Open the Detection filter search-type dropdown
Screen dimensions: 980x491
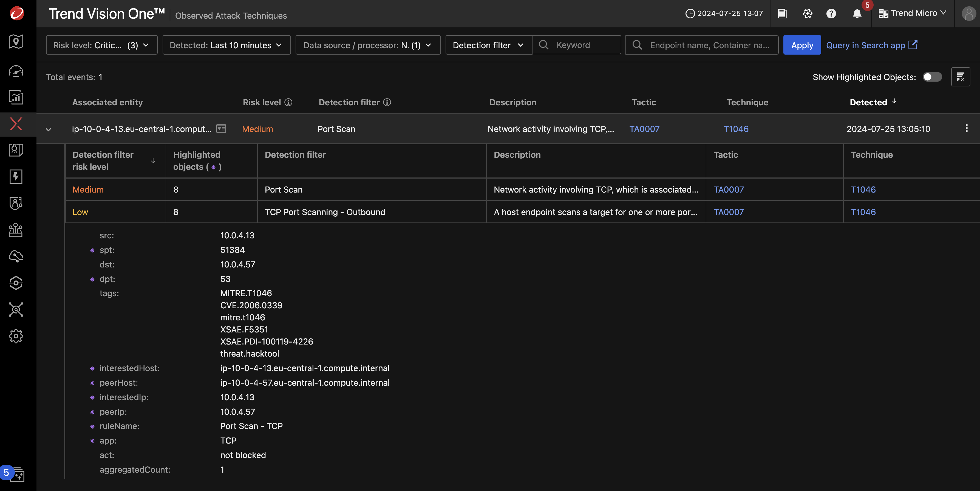[x=488, y=45]
